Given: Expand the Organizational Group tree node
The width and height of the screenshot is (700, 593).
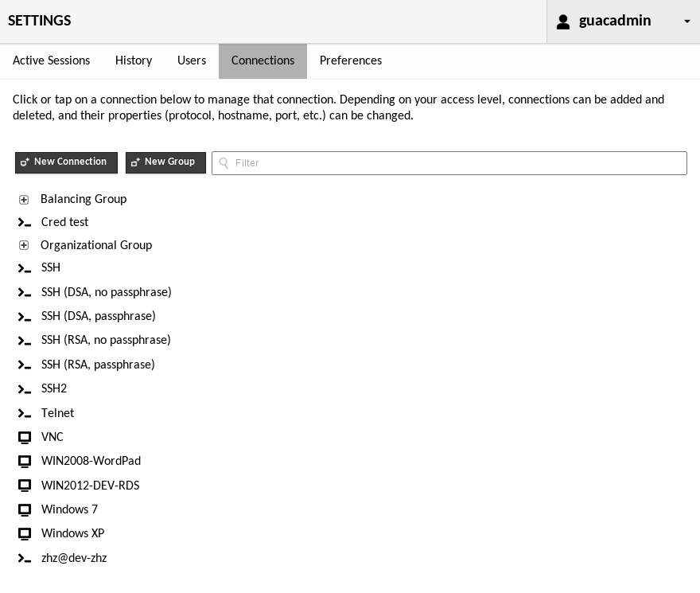Looking at the screenshot, I should [24, 245].
